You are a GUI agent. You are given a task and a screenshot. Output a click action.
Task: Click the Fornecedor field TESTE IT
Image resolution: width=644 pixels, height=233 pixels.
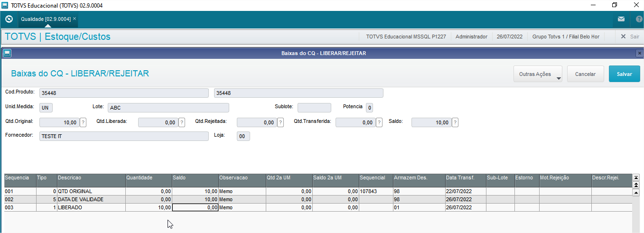tap(124, 136)
